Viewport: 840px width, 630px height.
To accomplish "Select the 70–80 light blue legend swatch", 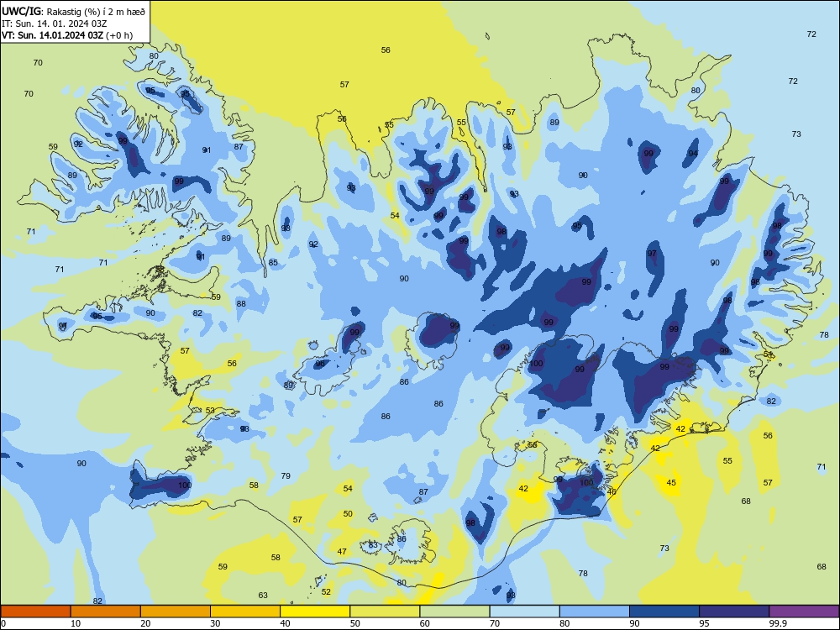I will coord(524,612).
